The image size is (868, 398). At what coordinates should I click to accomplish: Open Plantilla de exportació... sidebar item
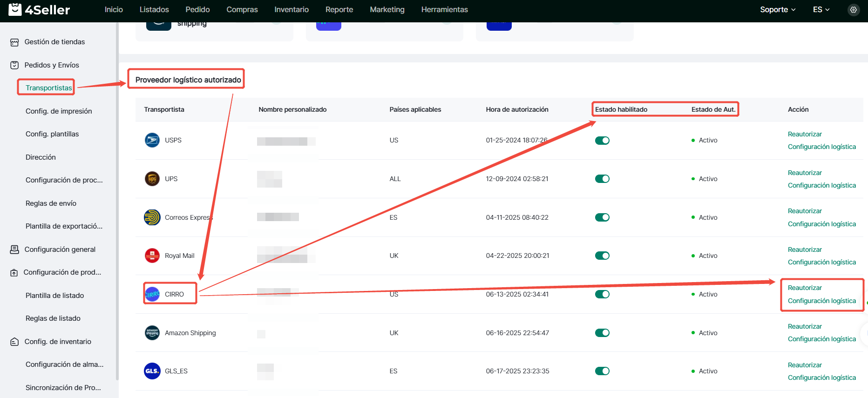pos(64,226)
